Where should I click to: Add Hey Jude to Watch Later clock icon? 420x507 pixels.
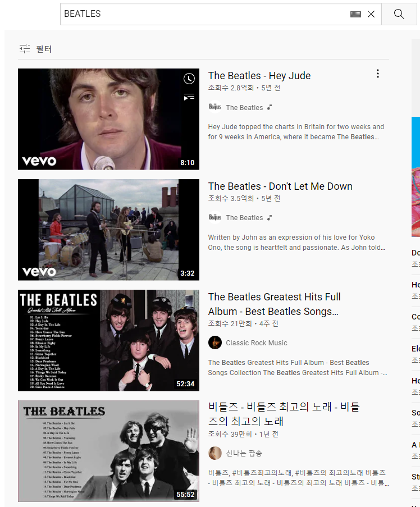pyautogui.click(x=189, y=79)
